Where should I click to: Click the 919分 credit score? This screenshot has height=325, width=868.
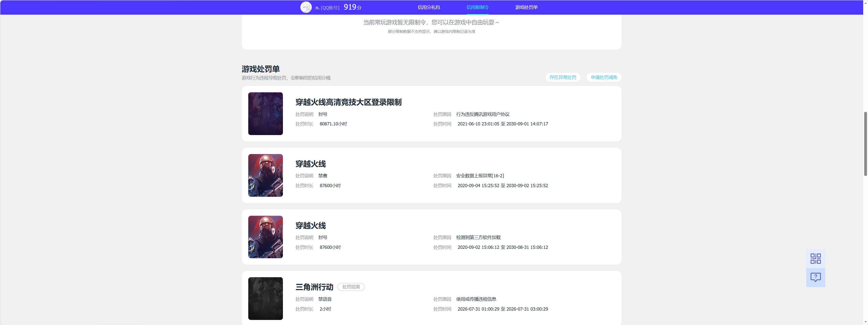point(353,7)
